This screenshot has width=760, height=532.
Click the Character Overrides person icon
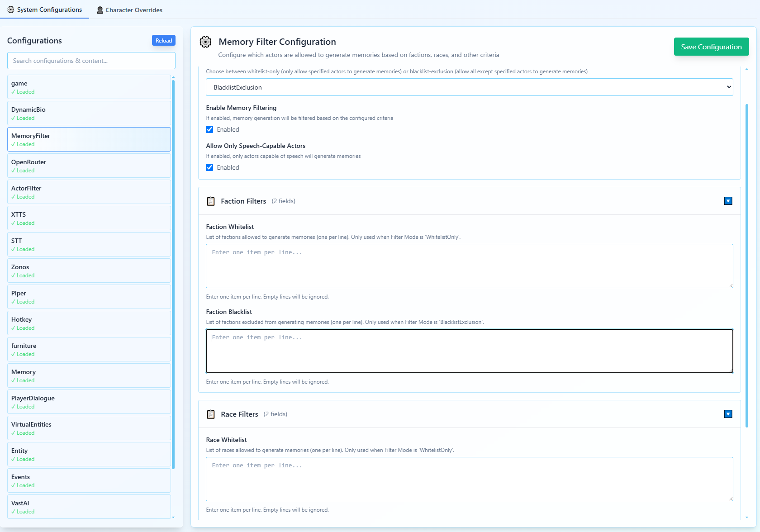100,10
